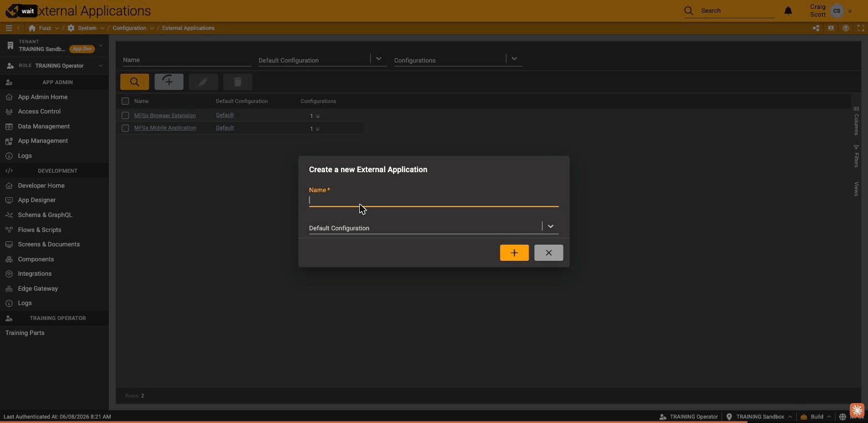The height and width of the screenshot is (423, 868).
Task: Click the header Search field
Action: [x=737, y=11]
